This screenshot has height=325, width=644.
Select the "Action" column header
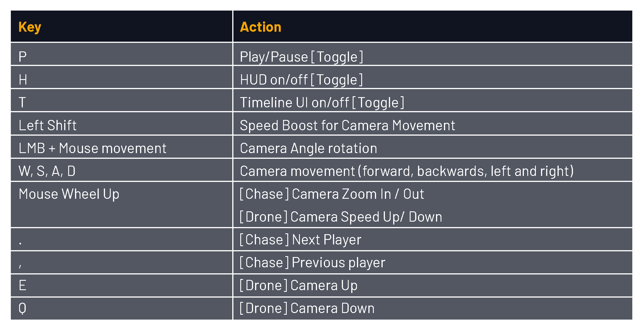click(x=261, y=27)
